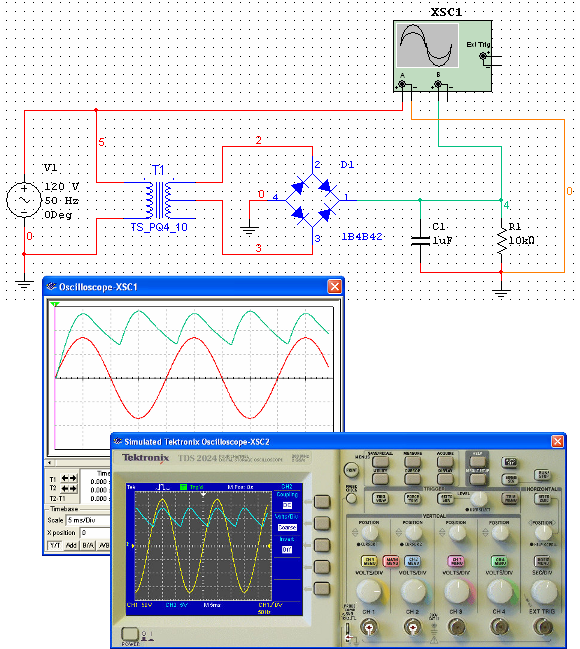This screenshot has width=580, height=649.
Task: Click the SINGLE SEQ button
Action: [510, 479]
